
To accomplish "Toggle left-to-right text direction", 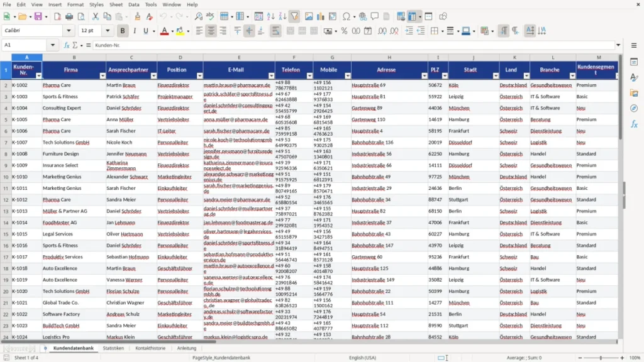I will 504,31.
